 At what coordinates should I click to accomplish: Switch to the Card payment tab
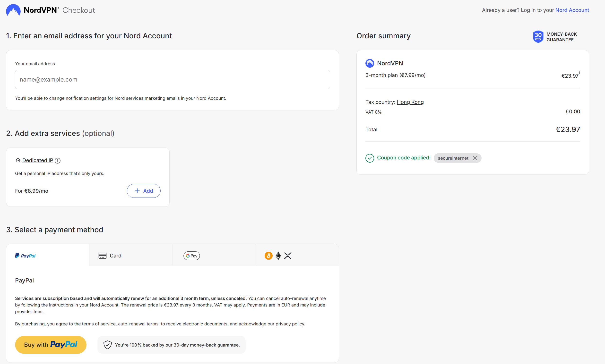[x=131, y=256]
